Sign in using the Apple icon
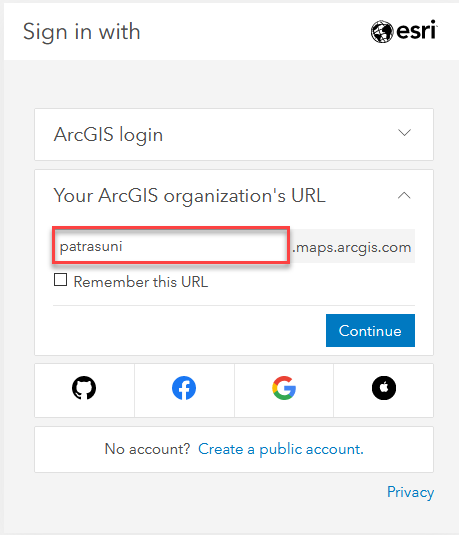 click(384, 388)
